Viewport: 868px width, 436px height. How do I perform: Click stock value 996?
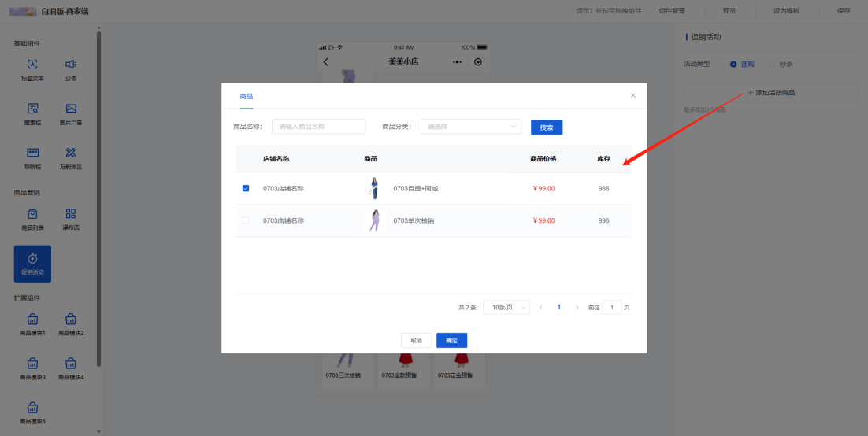(x=603, y=221)
